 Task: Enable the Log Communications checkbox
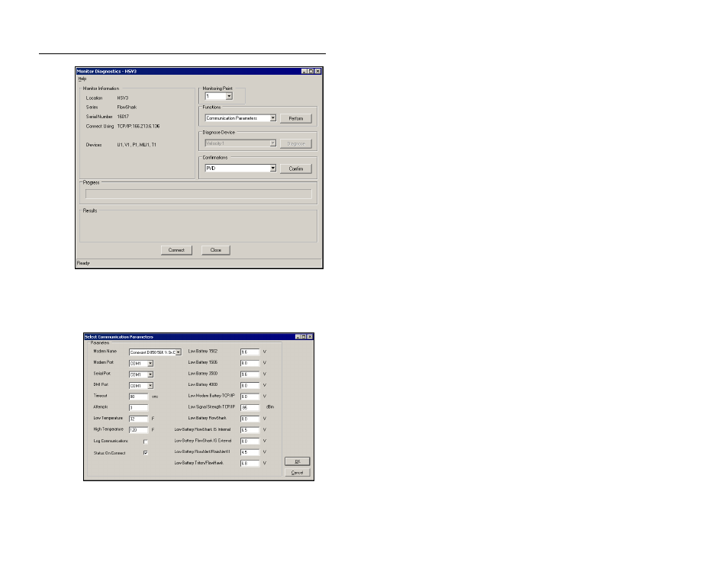click(x=145, y=442)
